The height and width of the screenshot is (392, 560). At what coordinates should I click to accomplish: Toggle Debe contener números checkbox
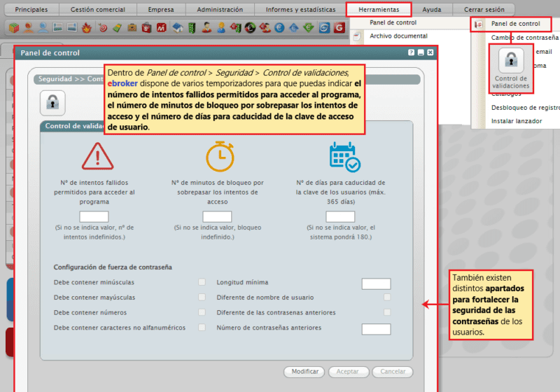(x=202, y=312)
